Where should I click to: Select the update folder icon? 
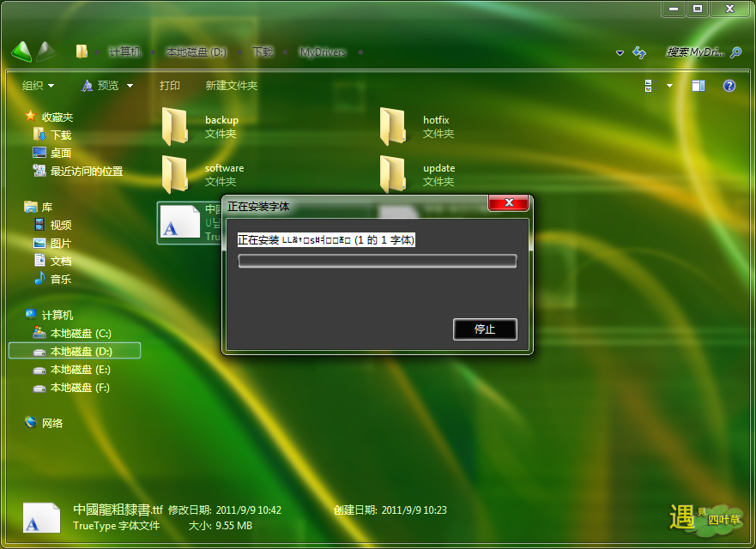pos(392,174)
